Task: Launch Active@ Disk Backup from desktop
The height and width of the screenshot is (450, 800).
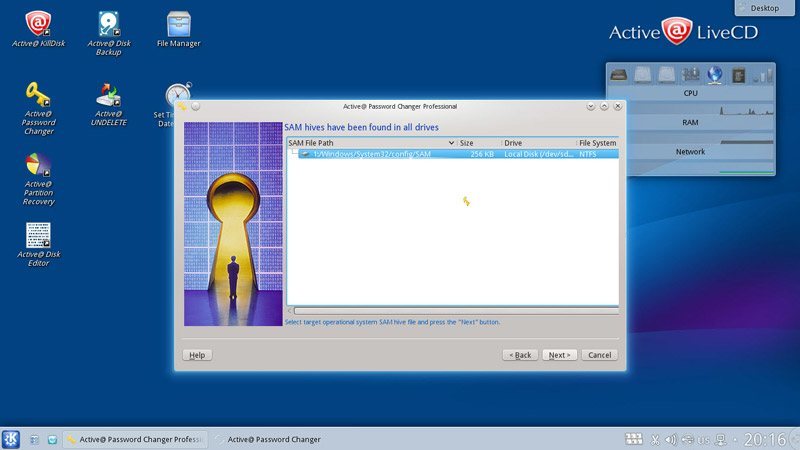Action: pos(108,24)
